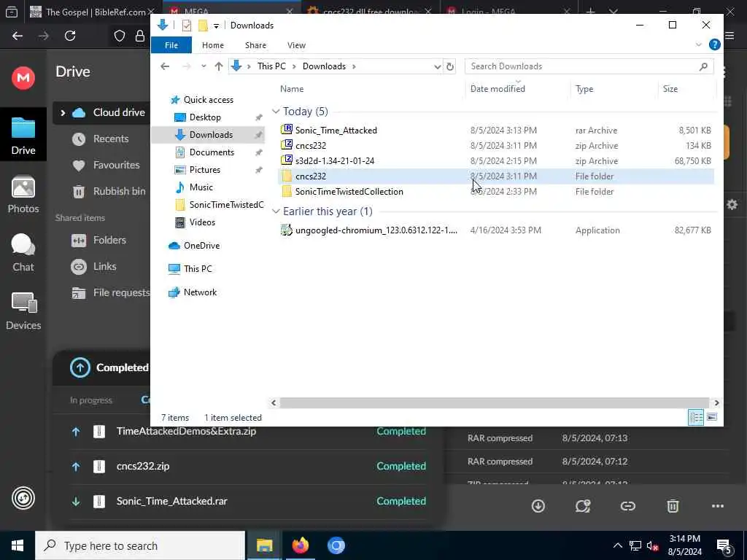Expand the ribbon with the chevron
Image resolution: width=747 pixels, height=560 pixels.
point(698,44)
